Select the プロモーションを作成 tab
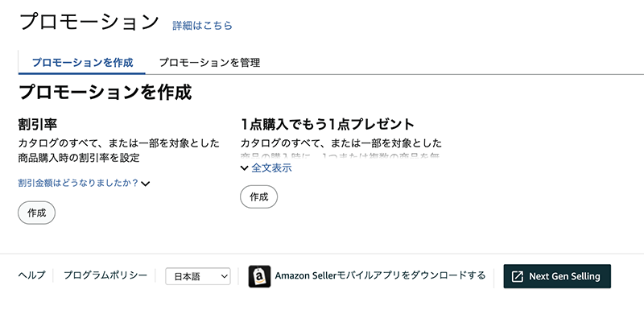 pyautogui.click(x=82, y=63)
